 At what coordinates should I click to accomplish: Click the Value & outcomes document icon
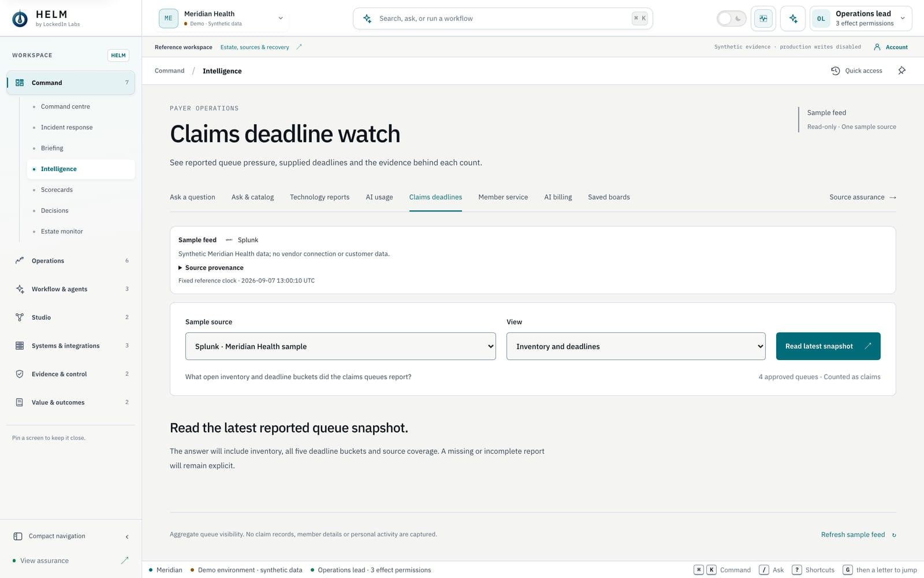[x=20, y=402]
